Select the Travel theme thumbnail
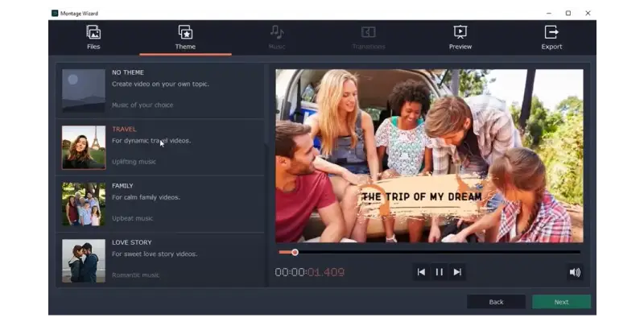The width and height of the screenshot is (644, 322). pos(84,147)
